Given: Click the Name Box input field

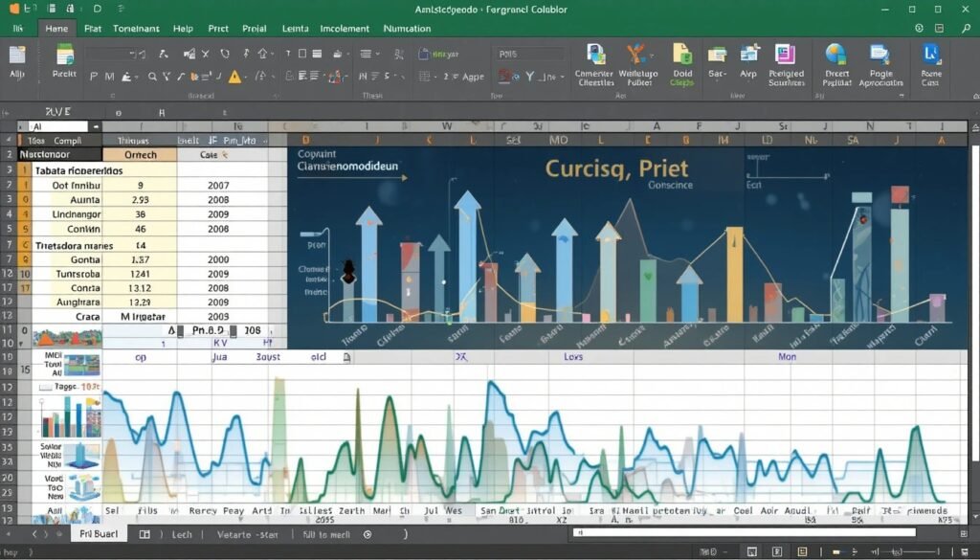Looking at the screenshot, I should pyautogui.click(x=60, y=127).
